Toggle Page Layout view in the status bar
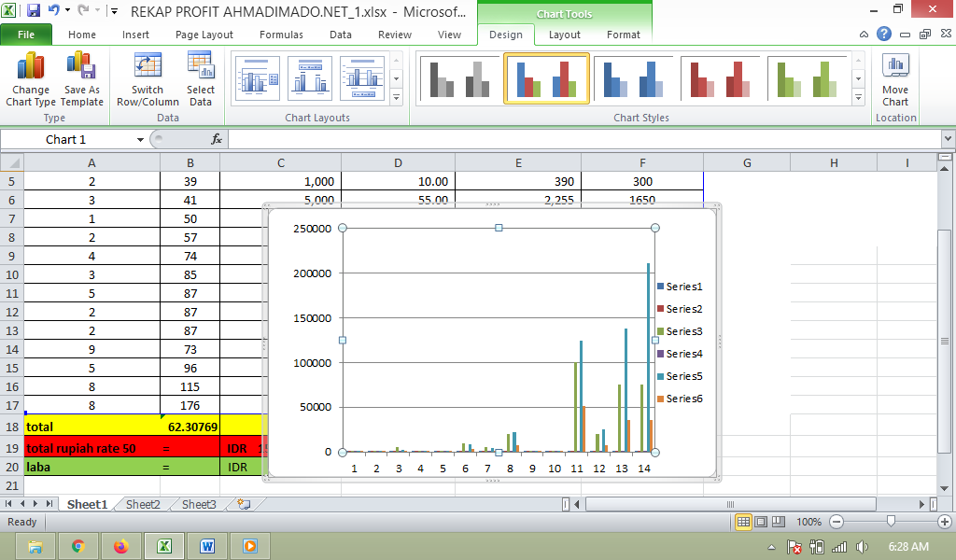Image resolution: width=956 pixels, height=560 pixels. click(x=760, y=522)
